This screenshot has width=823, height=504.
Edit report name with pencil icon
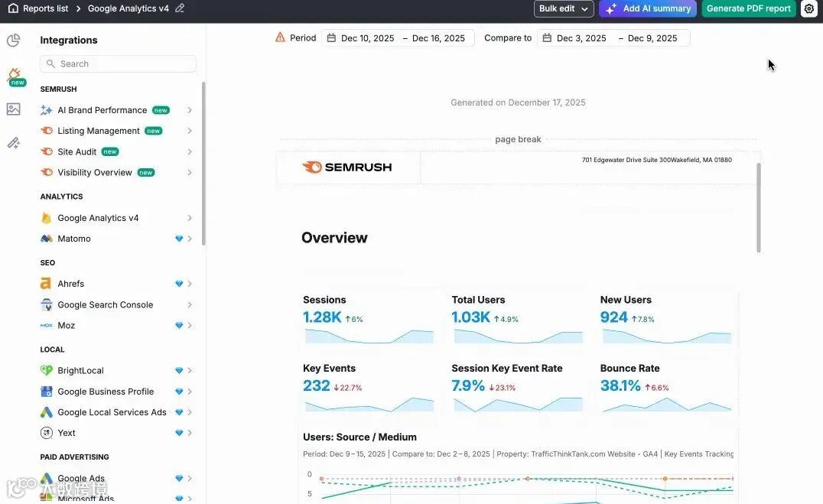click(180, 8)
